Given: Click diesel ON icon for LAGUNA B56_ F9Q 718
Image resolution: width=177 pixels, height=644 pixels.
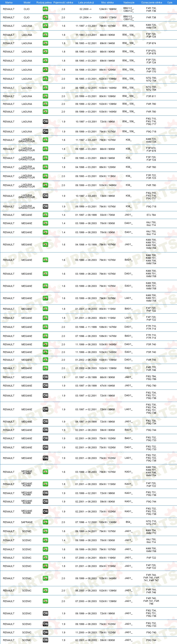Looking at the screenshot, I should (45, 132).
